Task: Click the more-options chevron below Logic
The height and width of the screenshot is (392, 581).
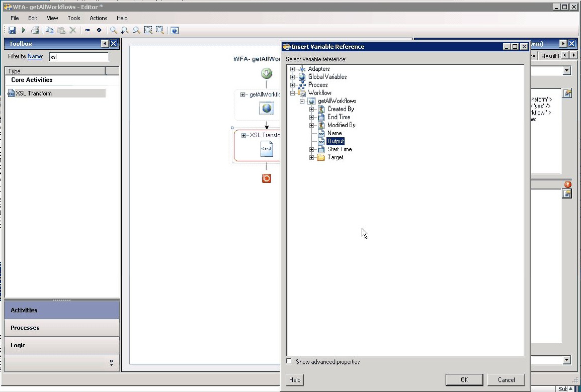Action: point(111,363)
